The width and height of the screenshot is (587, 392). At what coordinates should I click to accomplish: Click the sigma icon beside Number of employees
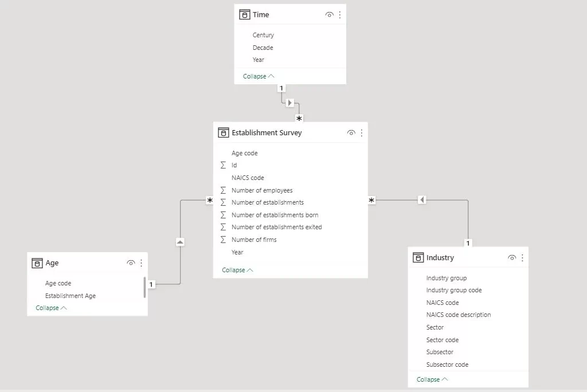click(x=224, y=190)
